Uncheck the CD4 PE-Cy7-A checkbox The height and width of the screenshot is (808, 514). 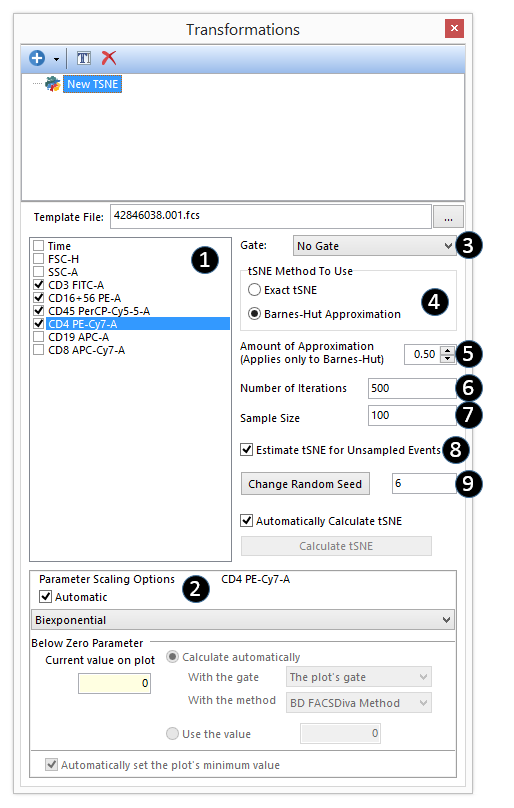coord(39,324)
